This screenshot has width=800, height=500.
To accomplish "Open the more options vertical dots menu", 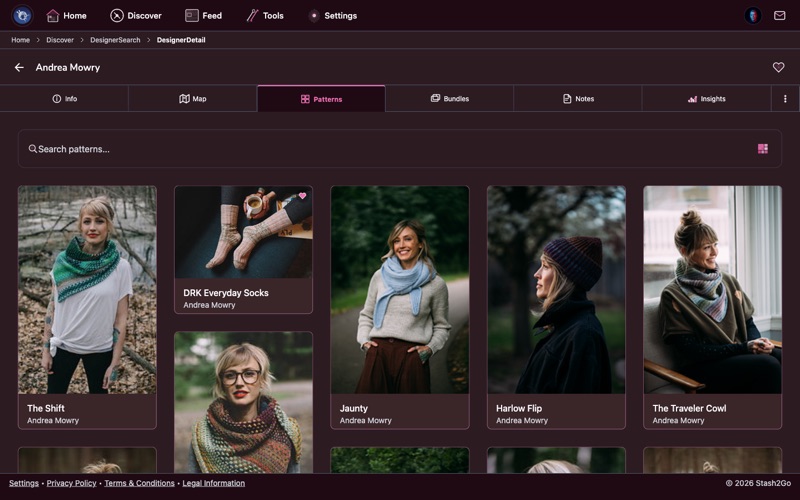I will click(x=785, y=98).
